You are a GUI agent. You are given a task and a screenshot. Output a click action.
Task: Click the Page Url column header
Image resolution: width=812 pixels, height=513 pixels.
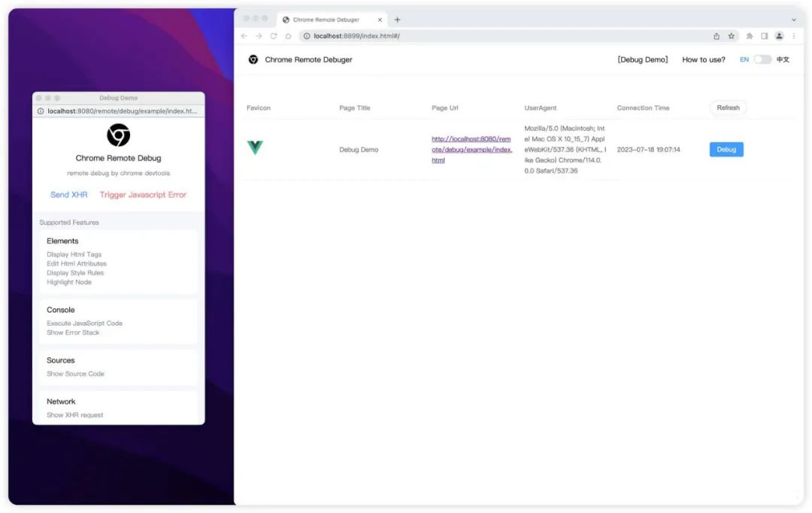pos(445,108)
